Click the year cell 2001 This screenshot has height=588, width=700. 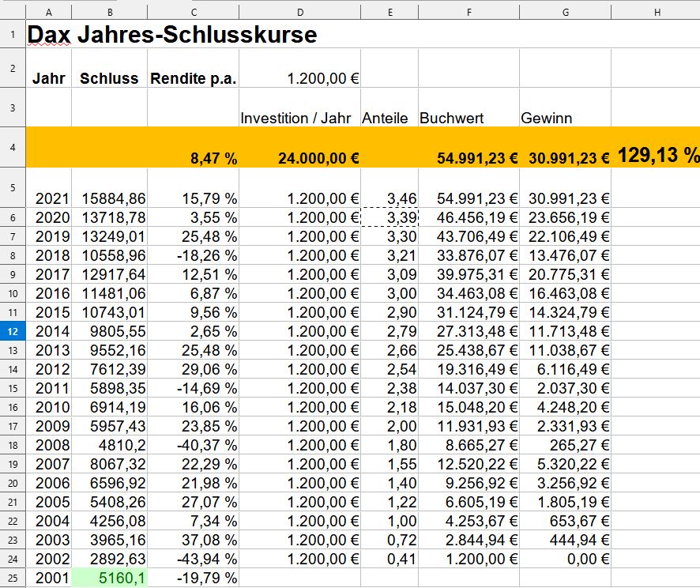tap(49, 579)
